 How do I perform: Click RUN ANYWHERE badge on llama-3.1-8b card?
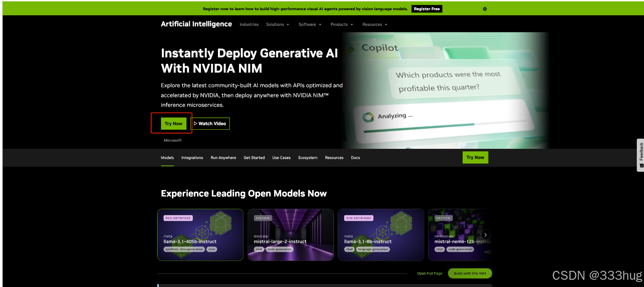[x=359, y=218]
